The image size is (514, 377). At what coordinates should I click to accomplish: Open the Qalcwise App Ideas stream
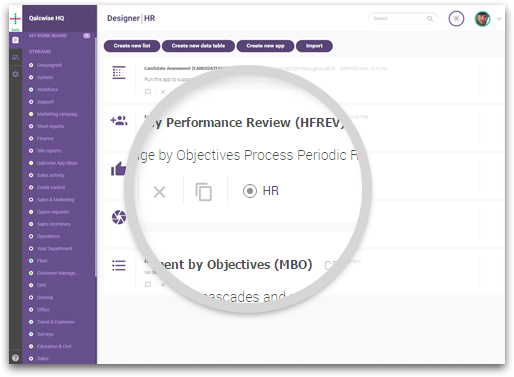(x=57, y=163)
